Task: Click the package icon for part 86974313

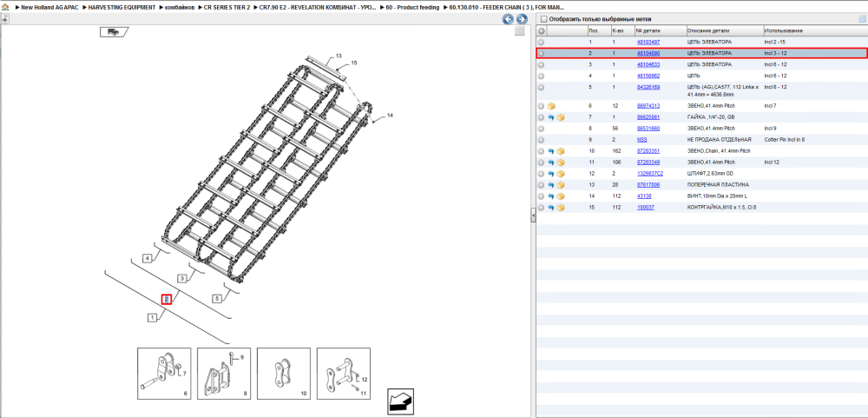Action: (551, 106)
